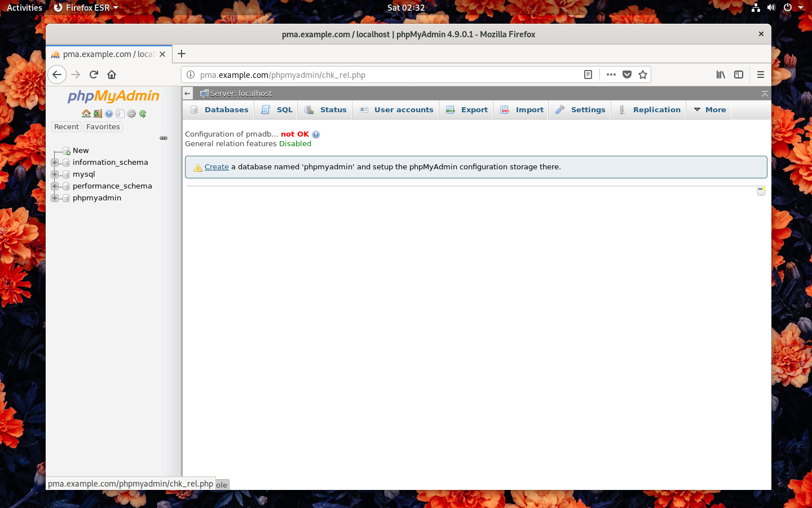Go back with Firefox back arrow
The width and height of the screenshot is (812, 508).
pos(57,75)
